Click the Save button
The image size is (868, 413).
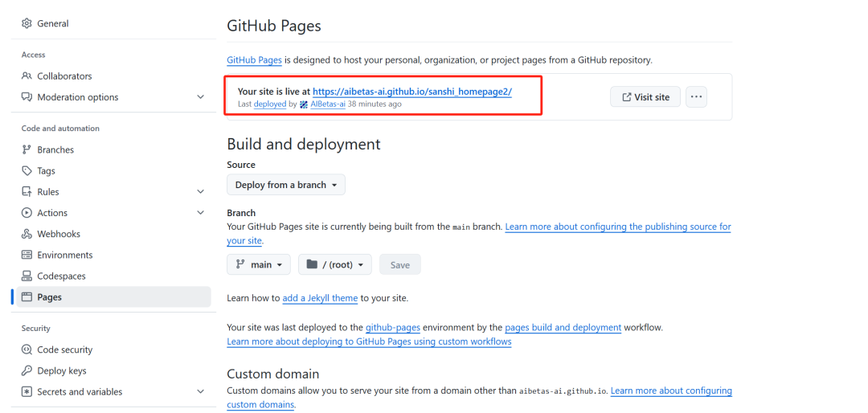(x=399, y=264)
